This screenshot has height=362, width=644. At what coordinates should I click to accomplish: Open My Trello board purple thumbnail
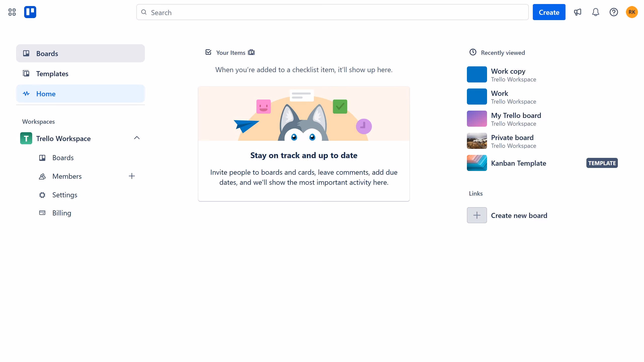[x=477, y=119]
